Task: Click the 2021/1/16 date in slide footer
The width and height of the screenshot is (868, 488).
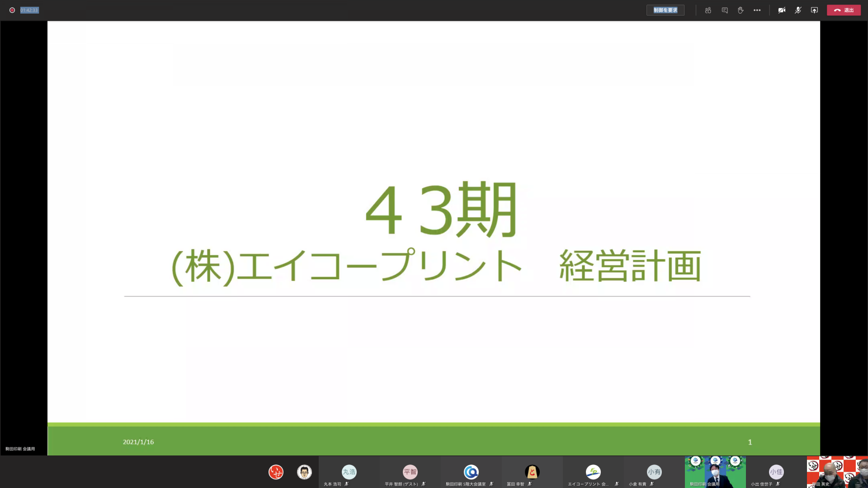Action: coord(138,442)
